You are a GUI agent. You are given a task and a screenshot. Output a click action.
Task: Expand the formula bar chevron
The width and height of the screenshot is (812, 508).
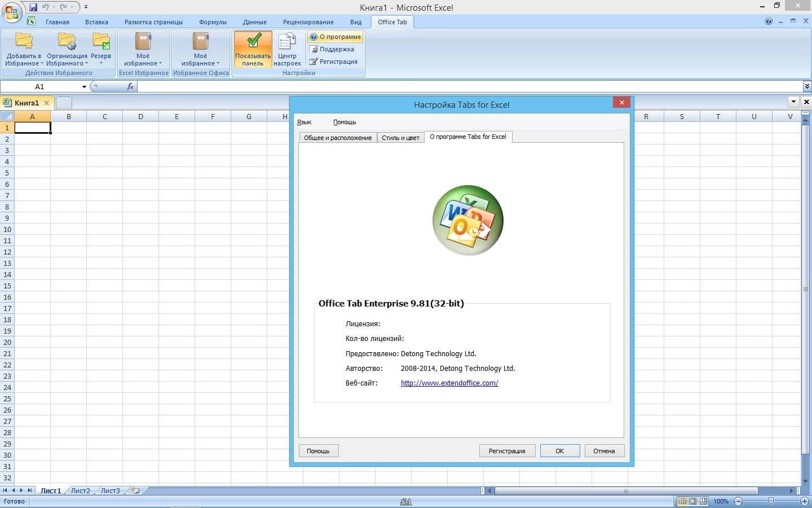tap(807, 86)
